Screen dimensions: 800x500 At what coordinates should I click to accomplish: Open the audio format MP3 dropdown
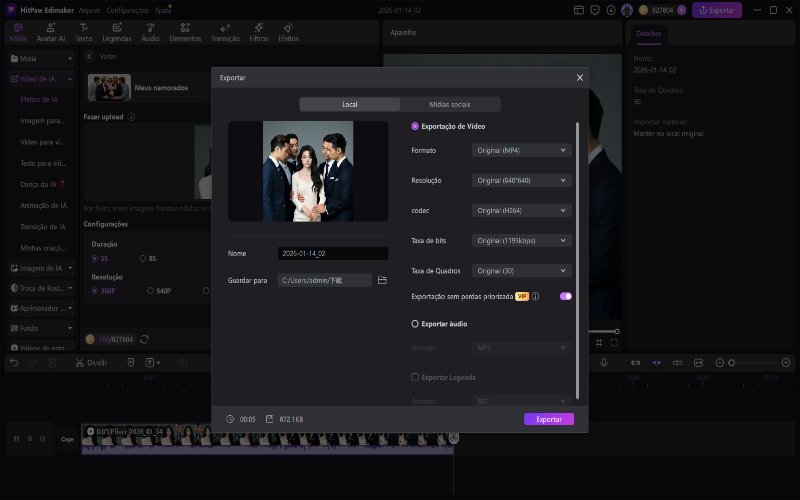pos(521,348)
